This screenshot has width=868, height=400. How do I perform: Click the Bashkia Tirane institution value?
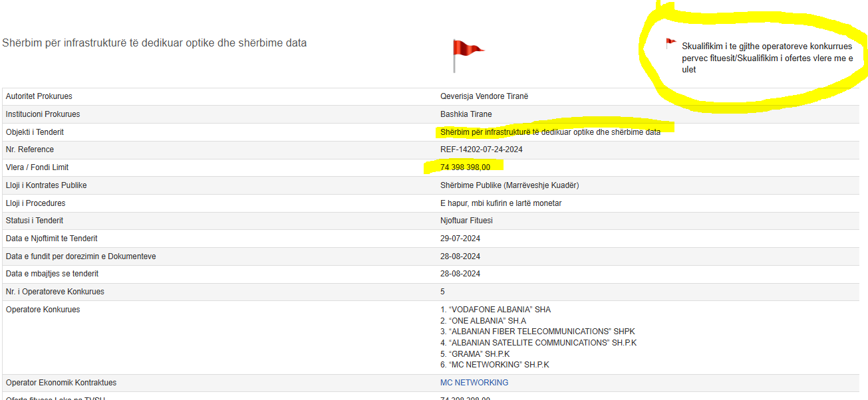point(466,114)
